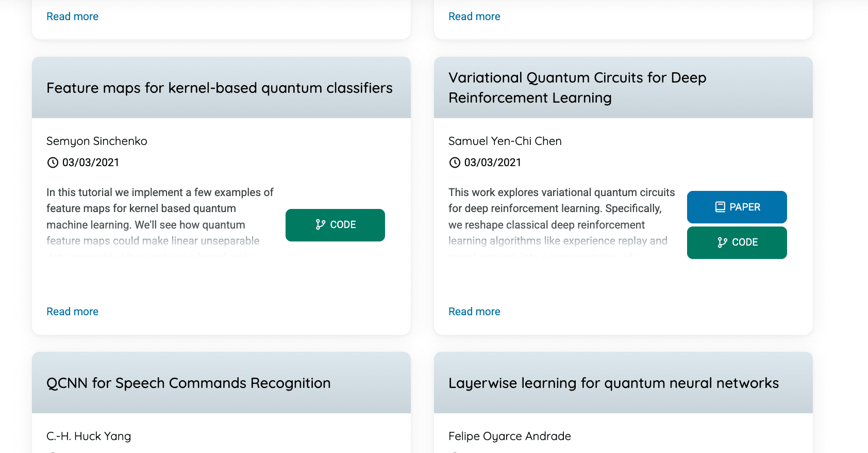
Task: Click the clock icon under Felipe Oyarce Andrade
Action: [x=454, y=451]
